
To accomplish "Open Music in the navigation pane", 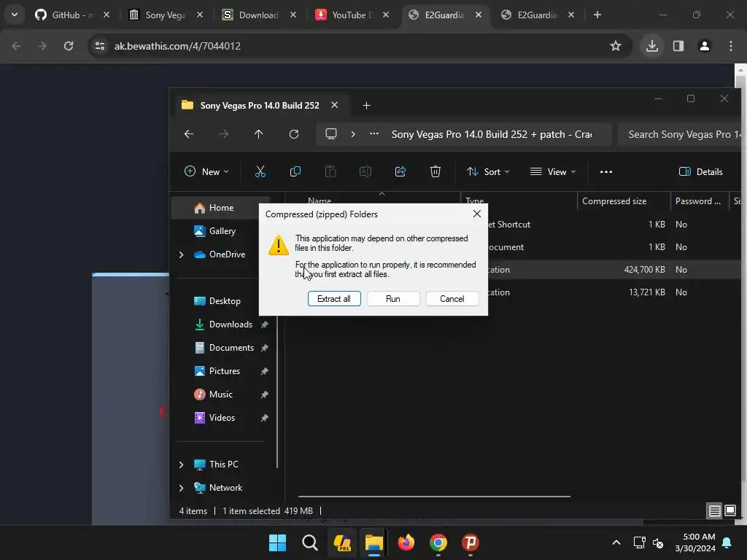I will tap(220, 394).
